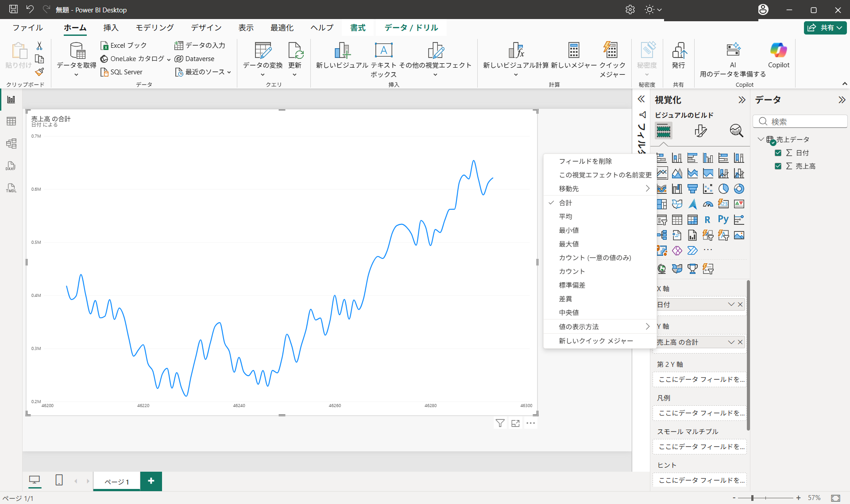Uncheck the 売上高 field checkbox

click(778, 166)
